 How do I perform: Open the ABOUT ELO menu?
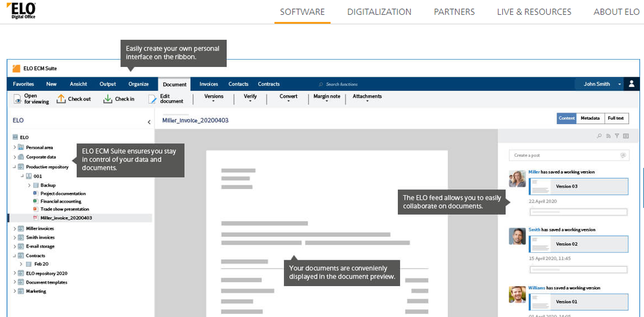point(616,12)
